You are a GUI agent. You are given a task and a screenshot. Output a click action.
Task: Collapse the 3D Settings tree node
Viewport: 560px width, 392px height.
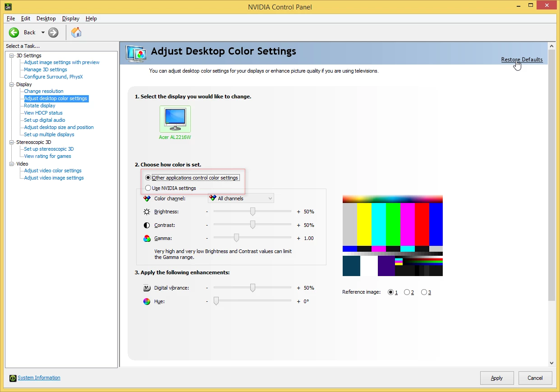coord(12,55)
